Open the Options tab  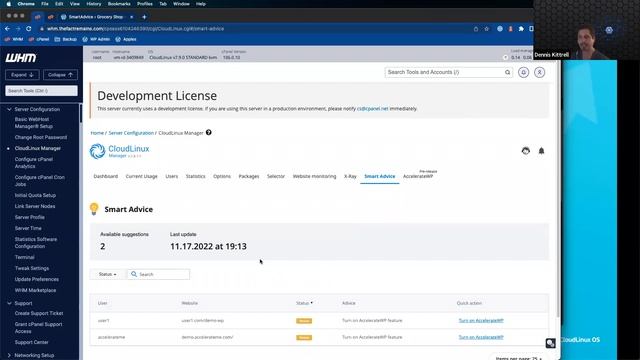222,176
